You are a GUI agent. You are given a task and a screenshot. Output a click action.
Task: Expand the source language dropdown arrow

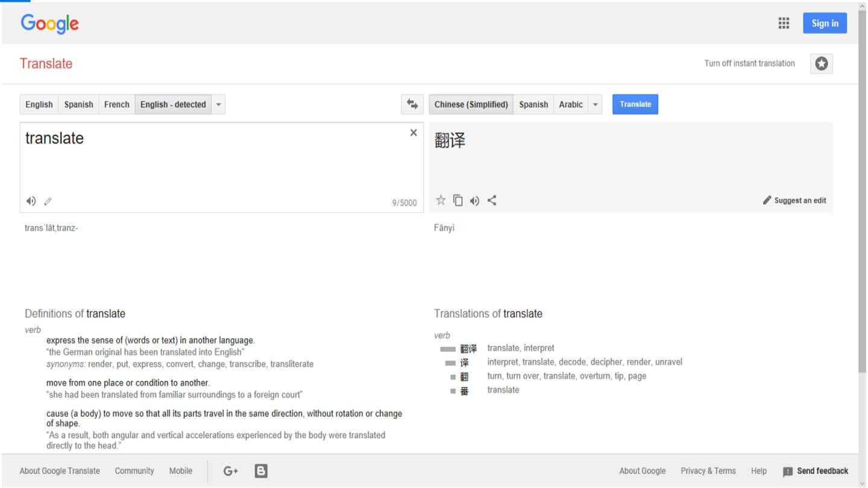[218, 104]
